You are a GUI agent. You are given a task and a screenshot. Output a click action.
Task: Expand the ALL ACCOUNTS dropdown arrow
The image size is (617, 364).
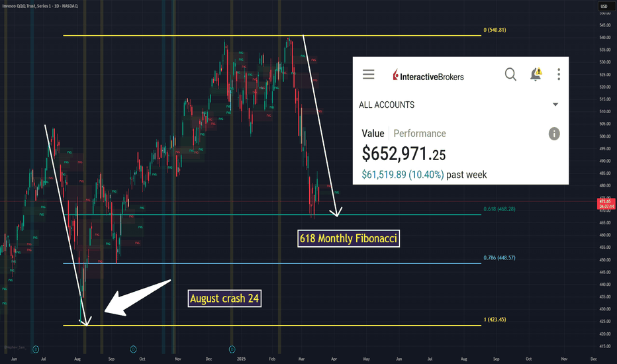point(555,105)
